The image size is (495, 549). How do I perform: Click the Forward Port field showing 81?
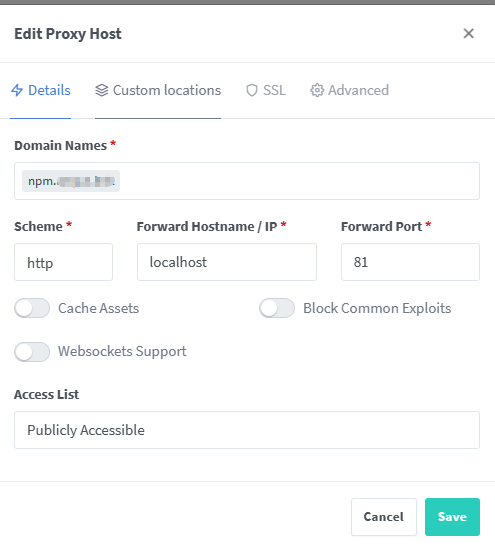(x=410, y=262)
